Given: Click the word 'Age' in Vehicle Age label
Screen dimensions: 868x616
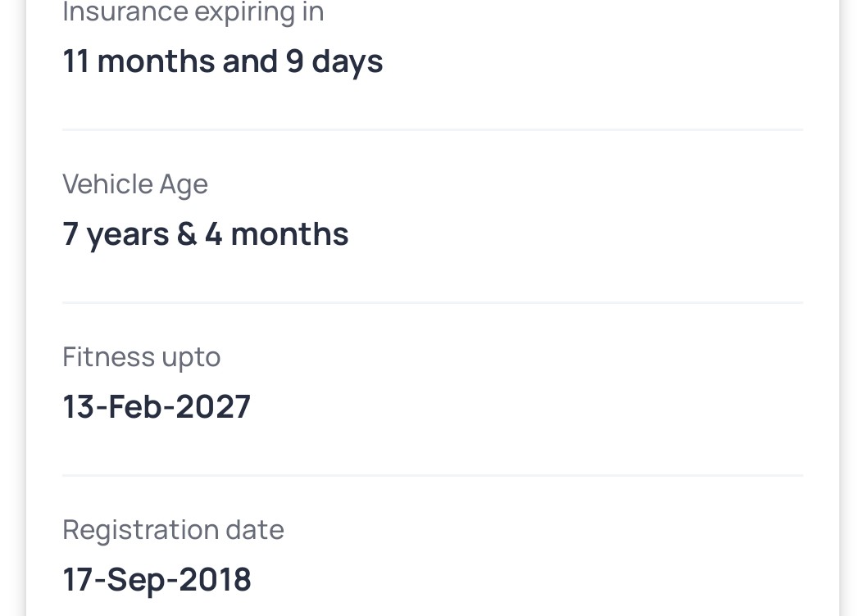Looking at the screenshot, I should coord(184,184).
